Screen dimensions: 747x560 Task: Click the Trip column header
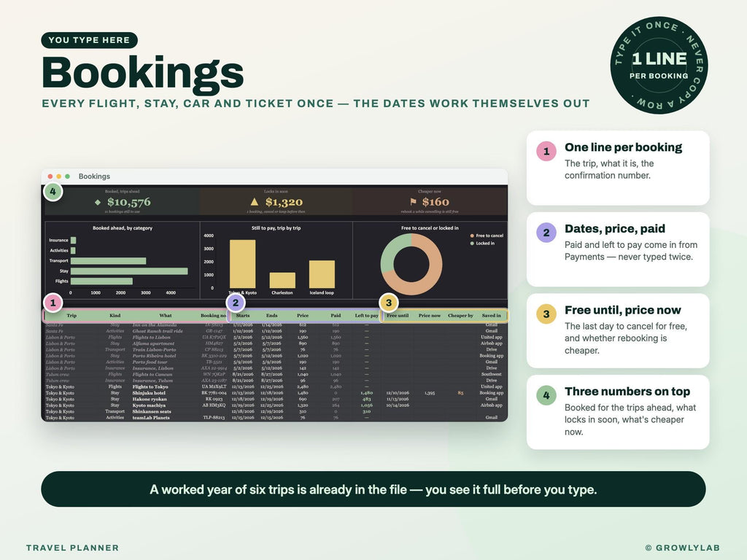(71, 316)
